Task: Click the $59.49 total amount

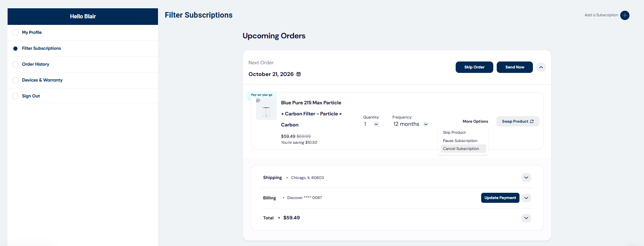Action: pyautogui.click(x=291, y=218)
